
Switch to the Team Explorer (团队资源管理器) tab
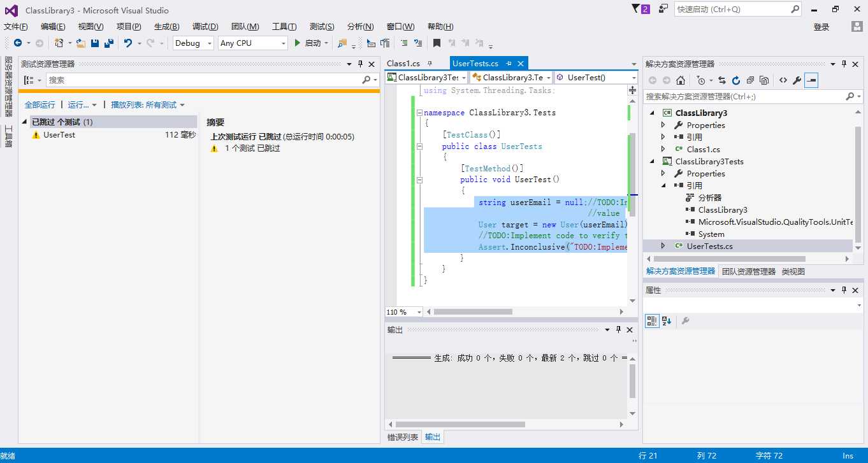(749, 271)
